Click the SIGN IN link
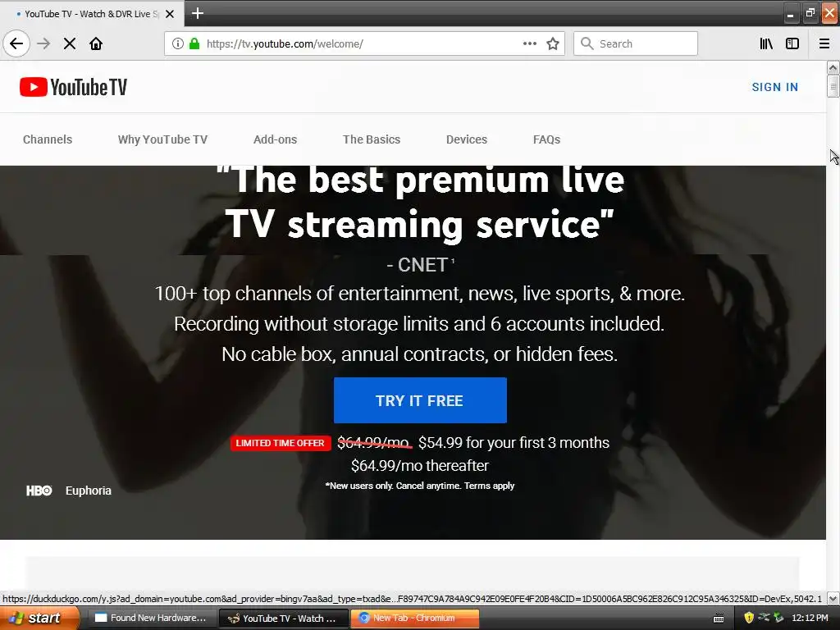Screen dimensions: 840x630 click(x=774, y=87)
